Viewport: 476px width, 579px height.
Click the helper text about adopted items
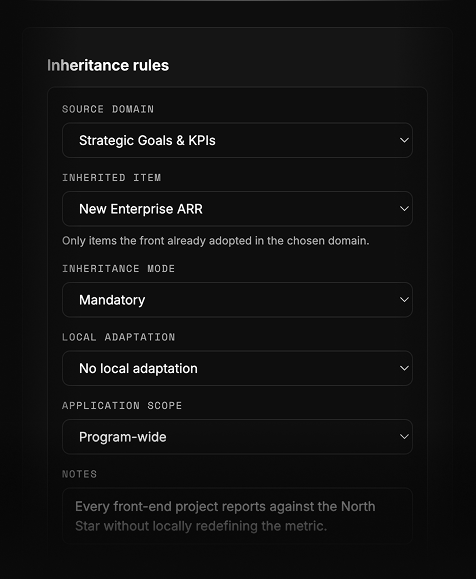(216, 241)
